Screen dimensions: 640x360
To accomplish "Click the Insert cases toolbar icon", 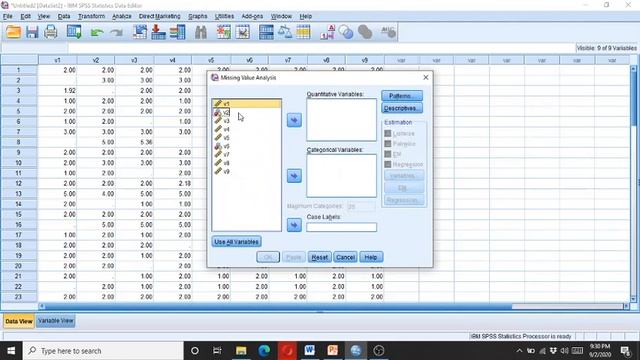I will click(223, 32).
